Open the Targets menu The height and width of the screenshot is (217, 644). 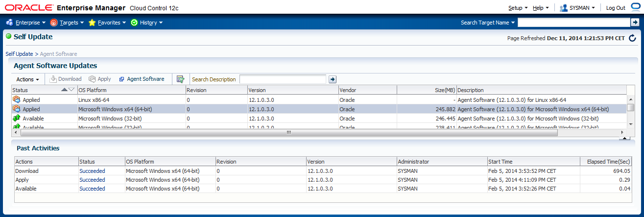pyautogui.click(x=67, y=23)
